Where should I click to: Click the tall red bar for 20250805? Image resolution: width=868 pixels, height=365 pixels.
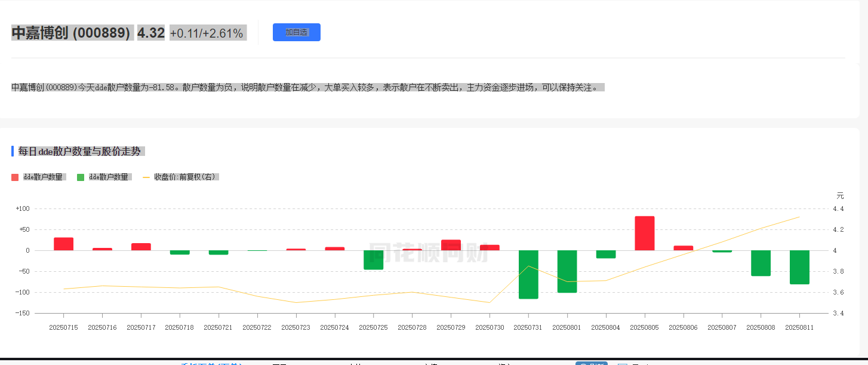645,233
